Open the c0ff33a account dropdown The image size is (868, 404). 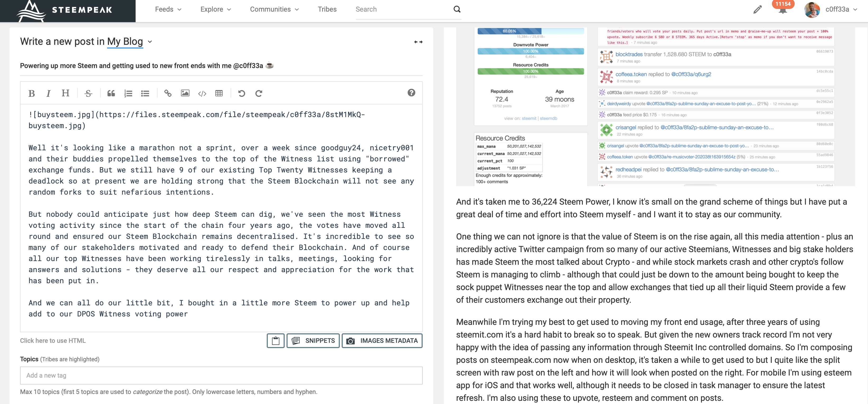[841, 9]
